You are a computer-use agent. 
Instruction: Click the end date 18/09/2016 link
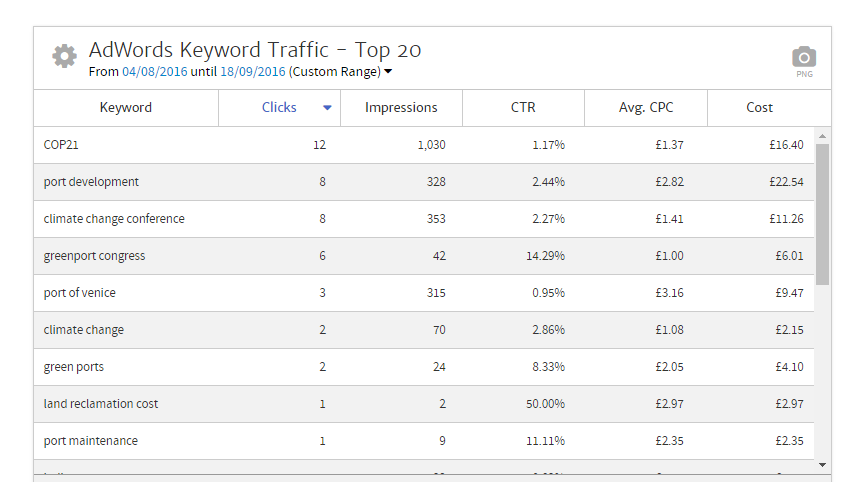tap(252, 72)
